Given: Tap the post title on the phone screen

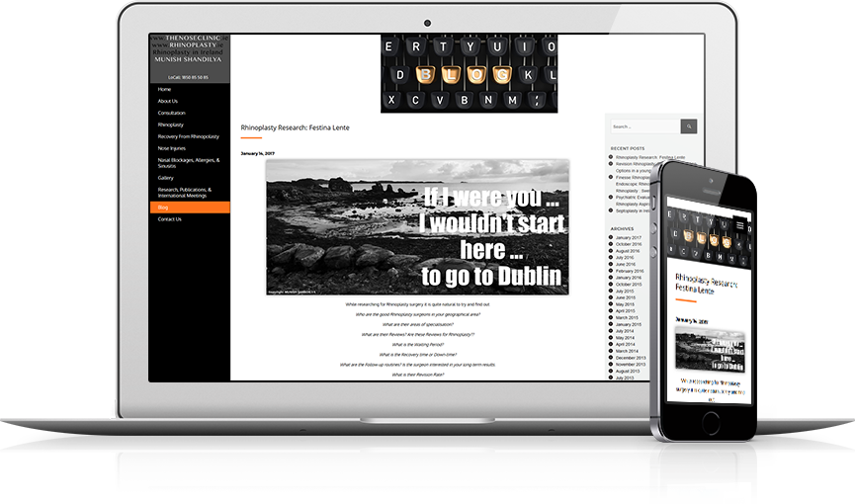Looking at the screenshot, I should point(706,285).
